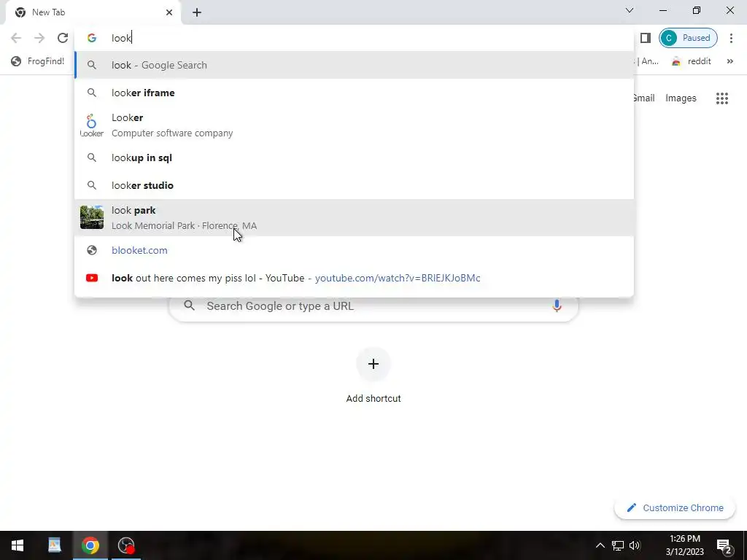Expand the hidden bookmarks overflow chevron
This screenshot has height=560, width=747.
click(x=729, y=61)
